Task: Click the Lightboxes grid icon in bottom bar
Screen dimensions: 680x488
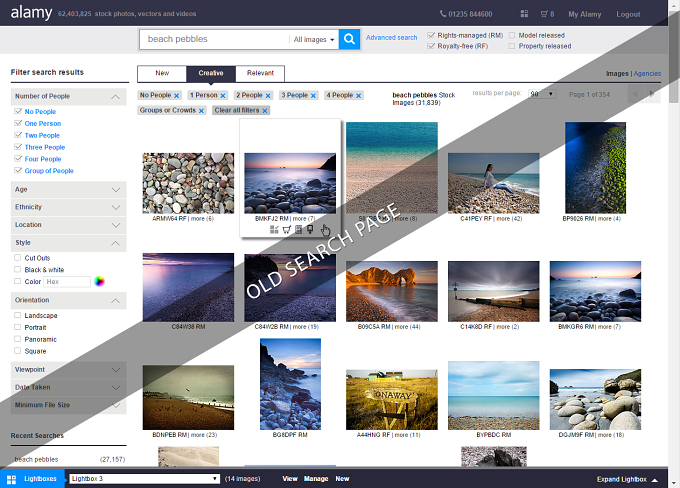Action: coord(11,479)
